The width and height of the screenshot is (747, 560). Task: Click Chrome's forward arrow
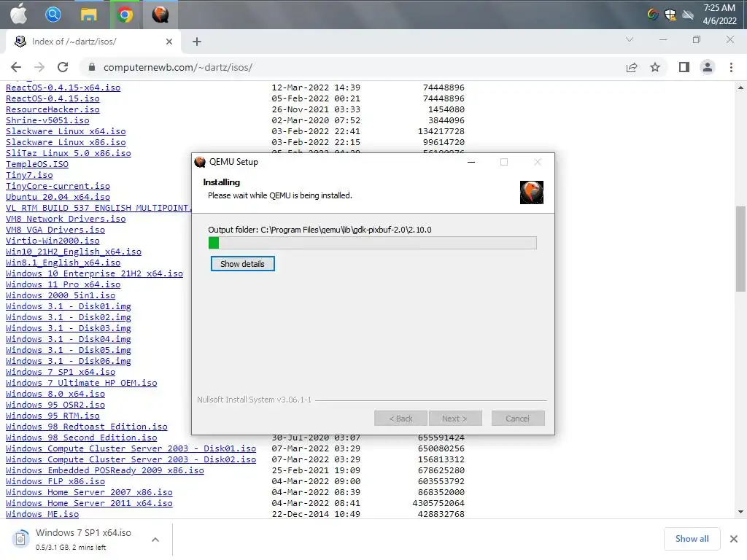[x=39, y=67]
